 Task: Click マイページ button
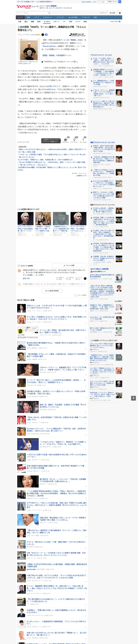pos(103,13)
